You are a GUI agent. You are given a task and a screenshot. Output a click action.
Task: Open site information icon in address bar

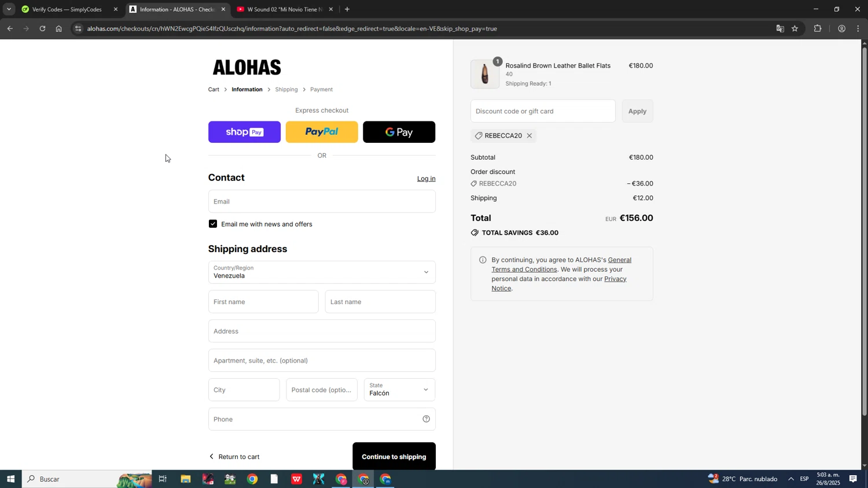point(79,28)
